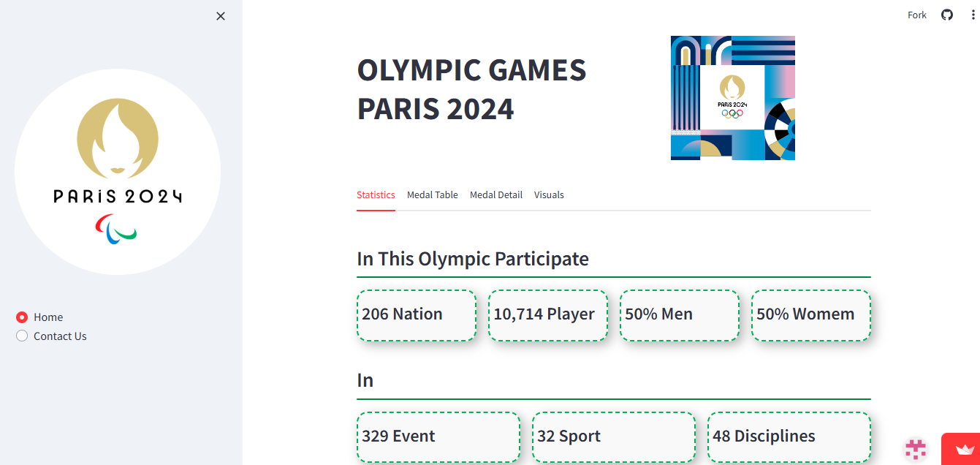This screenshot has height=465, width=980.
Task: Click the red Streamlit crown badge
Action: point(961,449)
